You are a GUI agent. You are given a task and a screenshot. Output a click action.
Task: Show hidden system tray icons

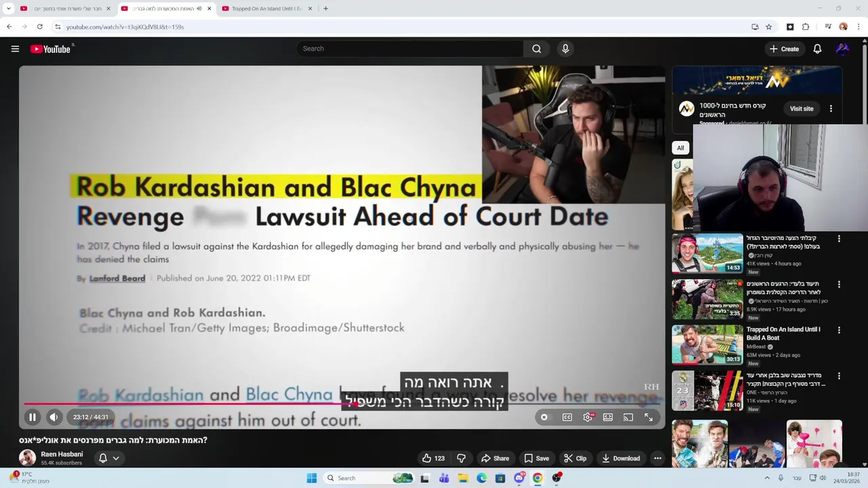[767, 478]
